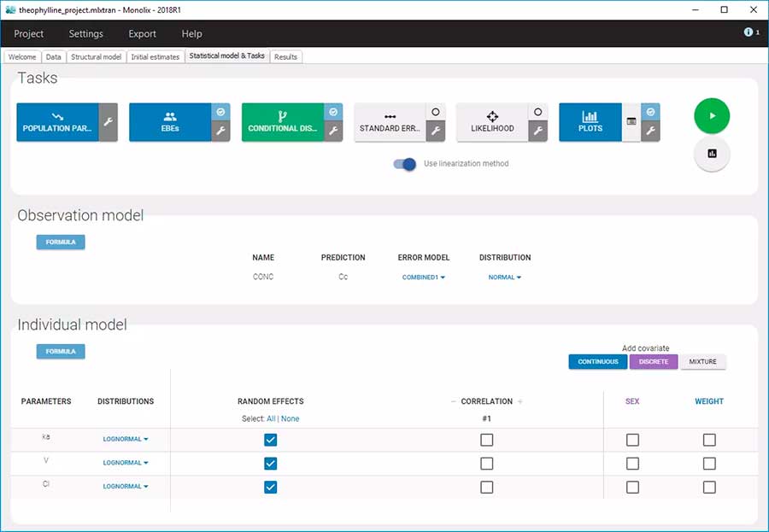The image size is (769, 532).
Task: Switch to the Results tab
Action: pos(286,57)
